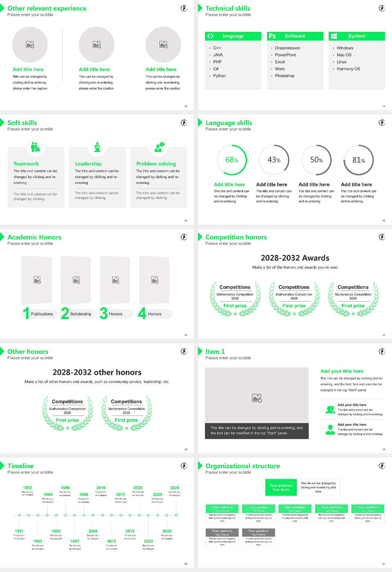Screen dimensions: 392x572
Task: Click the Leadership podium icon
Action: click(x=97, y=147)
